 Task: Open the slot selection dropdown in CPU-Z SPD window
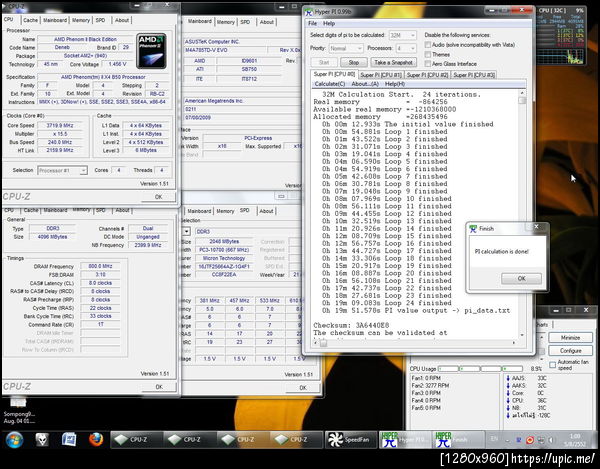coord(186,231)
